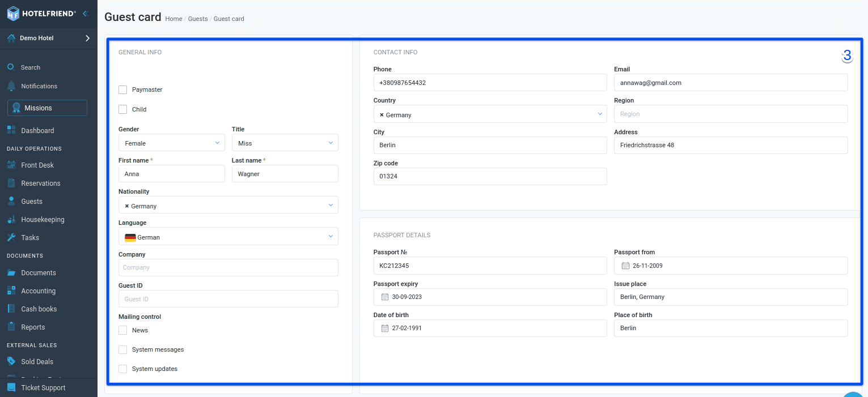Follow the Guests breadcrumb link
The image size is (868, 397).
(x=198, y=19)
